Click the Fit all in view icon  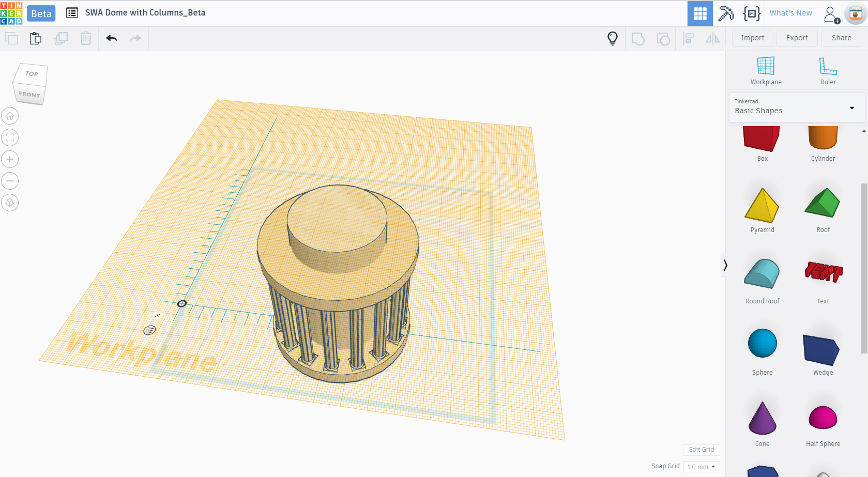coord(10,137)
